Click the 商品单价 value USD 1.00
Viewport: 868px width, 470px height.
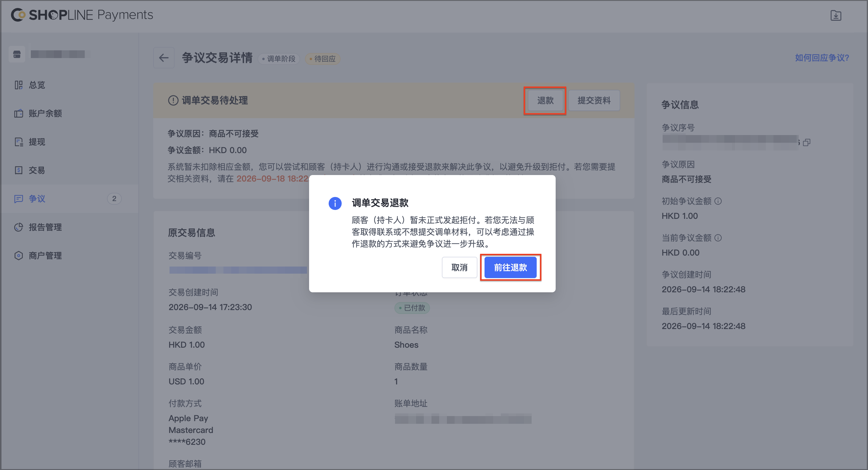click(186, 381)
